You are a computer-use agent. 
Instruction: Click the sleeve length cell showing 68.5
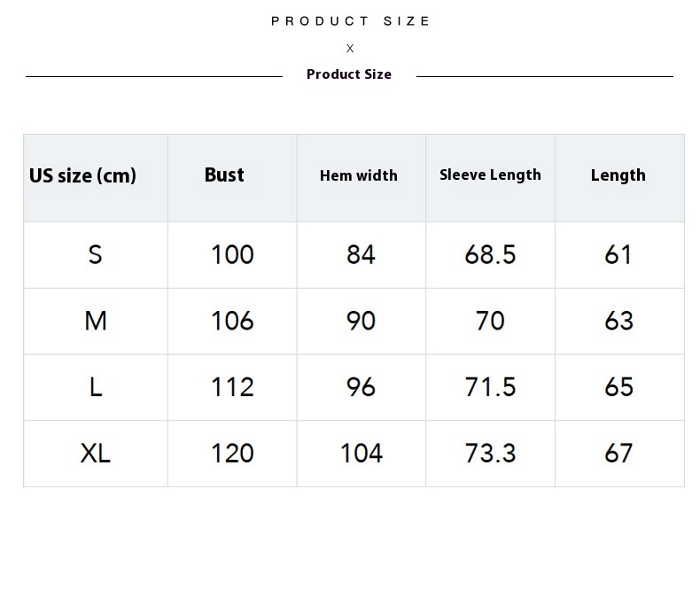[x=490, y=255]
